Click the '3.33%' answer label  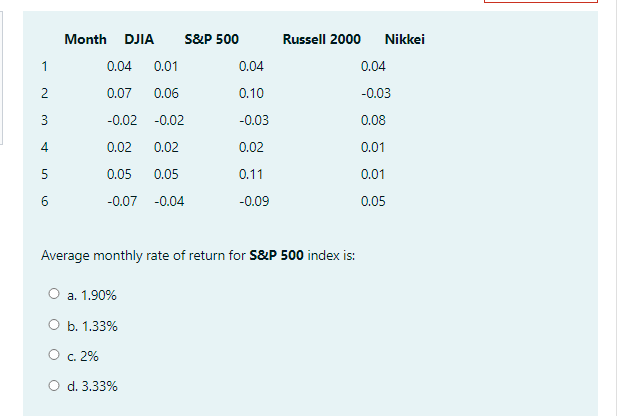tap(98, 386)
